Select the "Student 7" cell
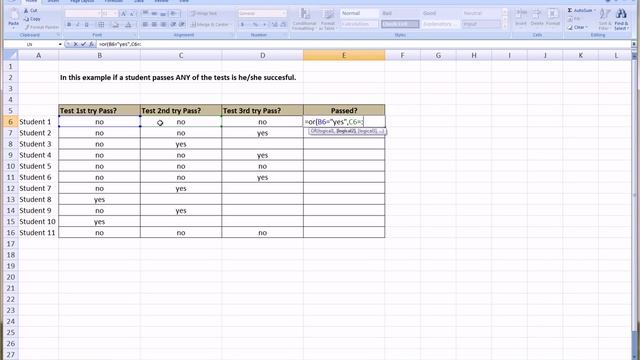 [x=38, y=189]
